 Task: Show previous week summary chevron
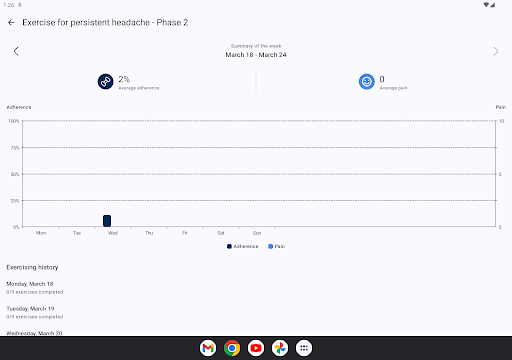coord(16,51)
